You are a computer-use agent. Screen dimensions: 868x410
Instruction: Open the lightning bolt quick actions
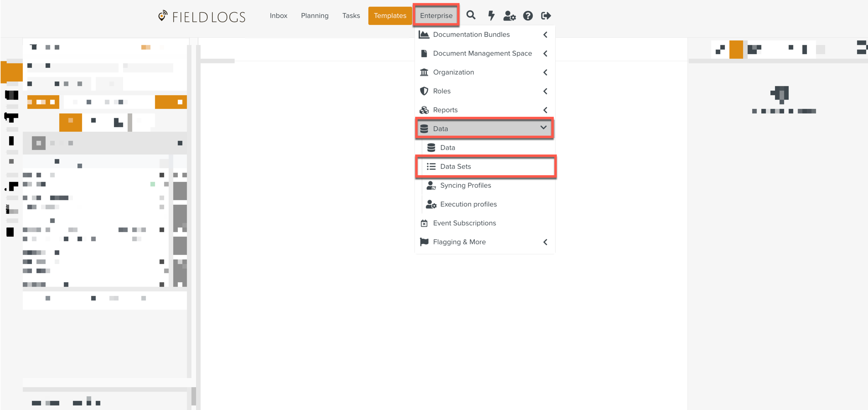tap(491, 16)
